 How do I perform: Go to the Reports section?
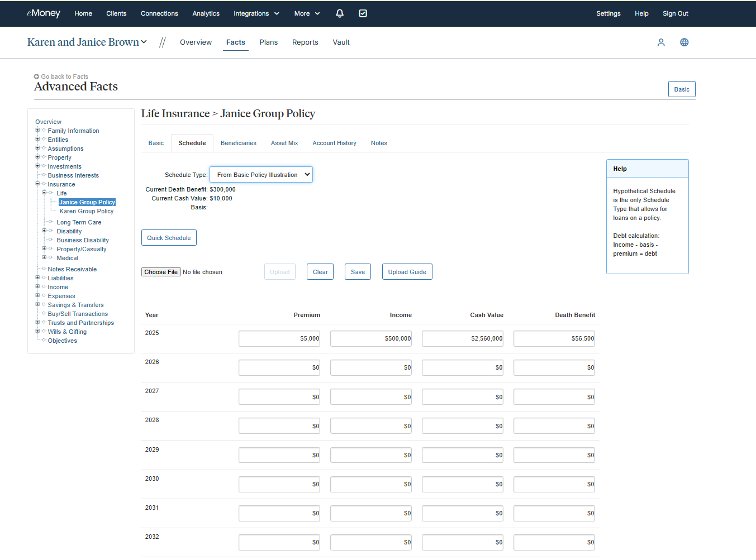pos(305,42)
